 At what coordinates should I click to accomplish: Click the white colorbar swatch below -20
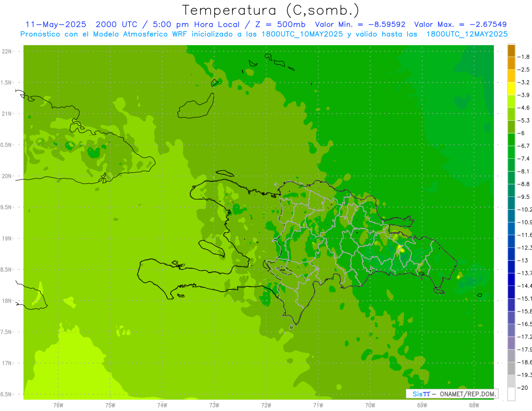[x=511, y=394]
